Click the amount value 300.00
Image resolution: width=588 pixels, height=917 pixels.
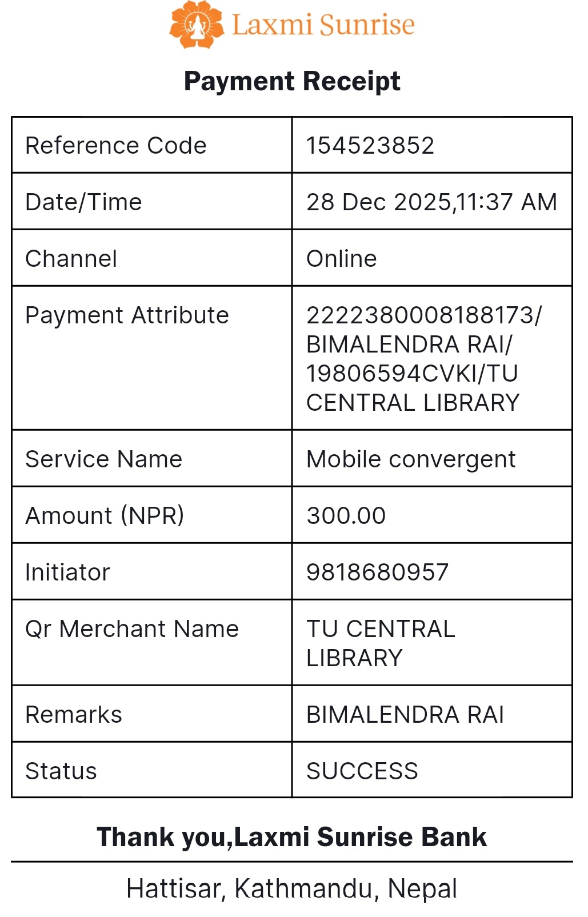pos(346,516)
